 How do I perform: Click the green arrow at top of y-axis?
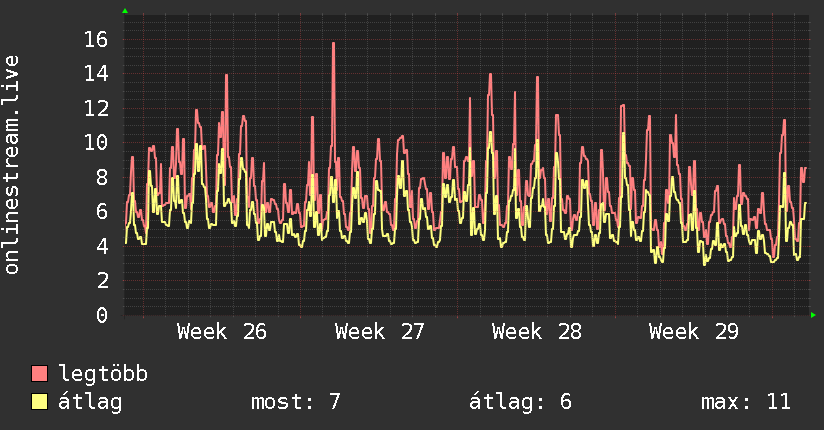click(125, 11)
